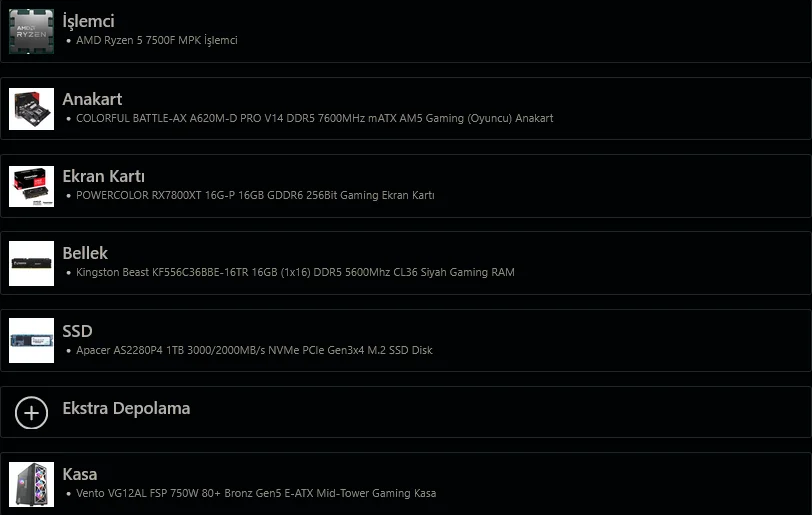The height and width of the screenshot is (515, 812).
Task: Click the Kingston Beast RAM thumbnail
Action: click(31, 263)
